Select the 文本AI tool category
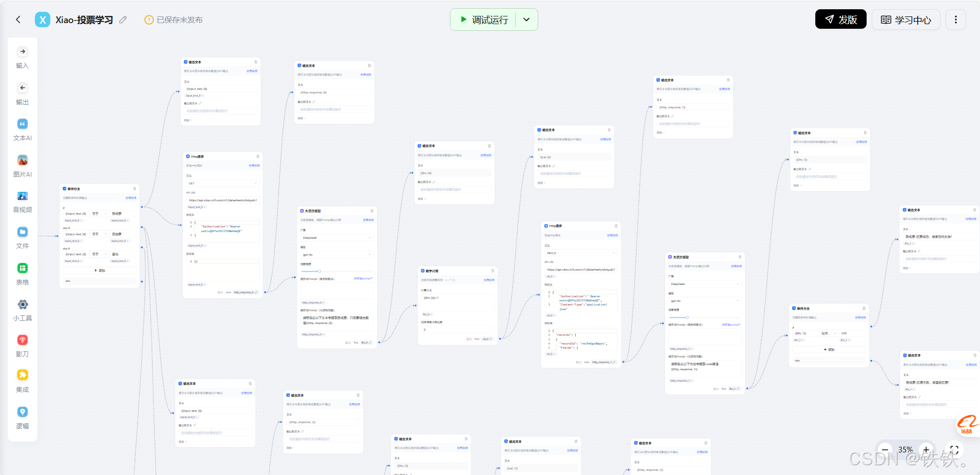This screenshot has height=475, width=980. point(22,130)
